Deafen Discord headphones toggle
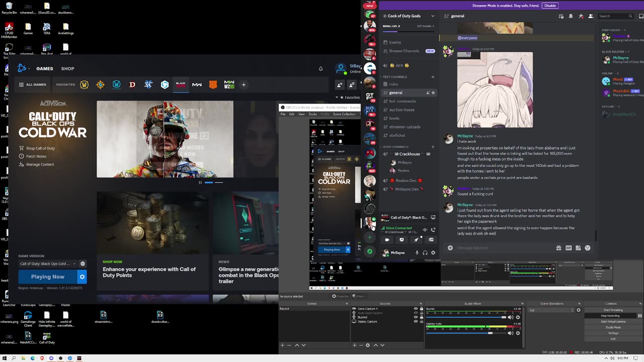Viewport: 644px width, 362px height. (425, 252)
